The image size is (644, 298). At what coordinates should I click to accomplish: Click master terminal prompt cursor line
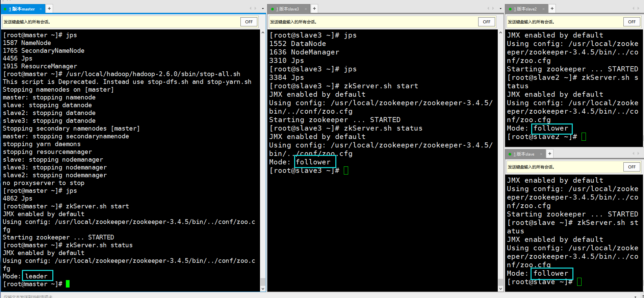click(x=36, y=284)
